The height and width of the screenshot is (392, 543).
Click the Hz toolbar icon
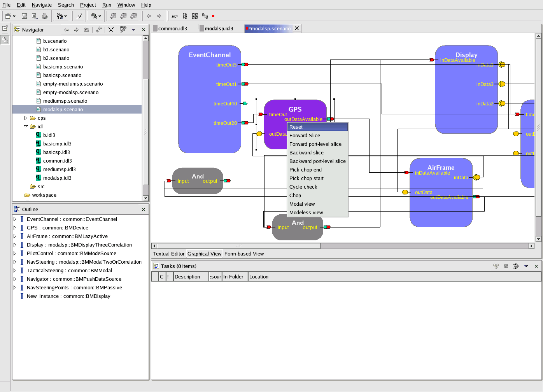175,16
